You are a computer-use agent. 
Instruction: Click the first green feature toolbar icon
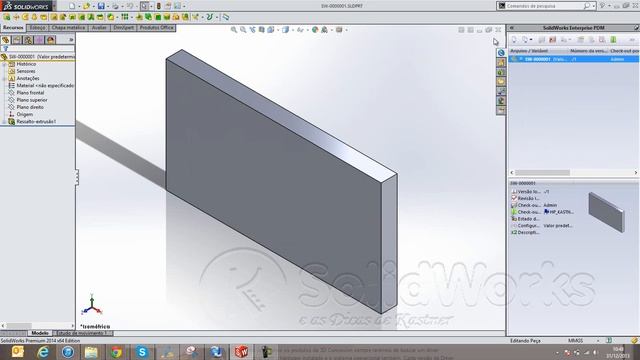(7, 17)
